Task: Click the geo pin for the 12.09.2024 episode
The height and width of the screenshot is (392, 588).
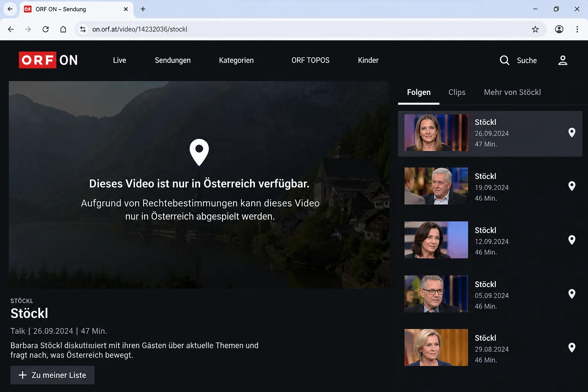Action: [x=572, y=240]
